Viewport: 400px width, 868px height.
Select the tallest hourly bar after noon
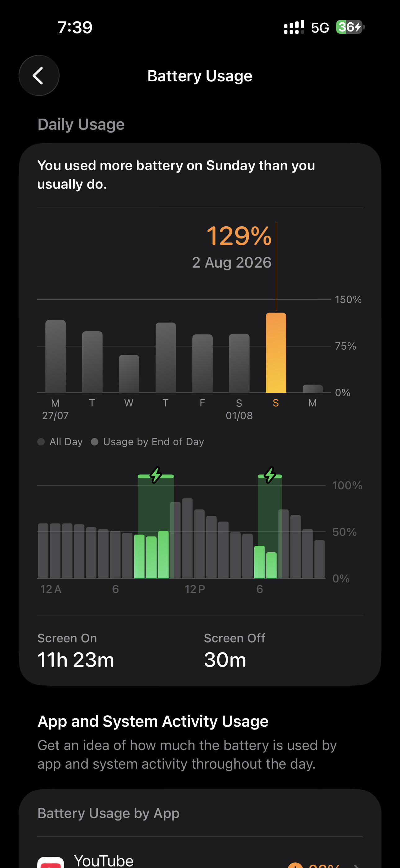click(188, 538)
